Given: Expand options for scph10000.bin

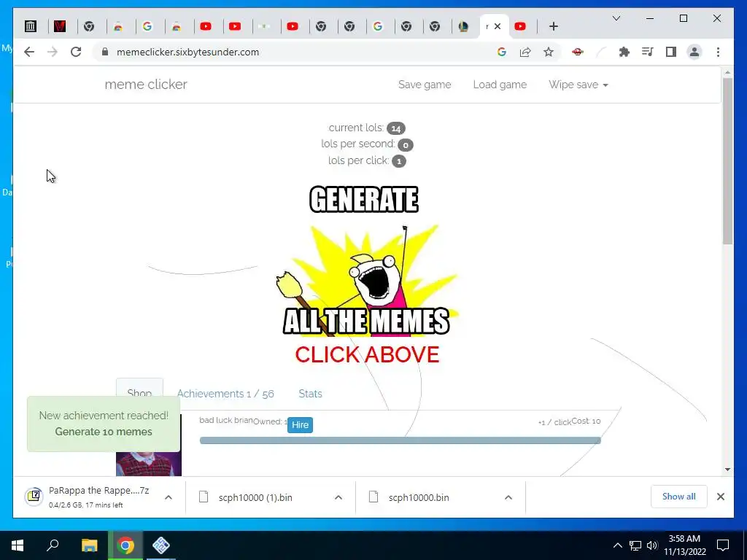Looking at the screenshot, I should click(x=508, y=497).
